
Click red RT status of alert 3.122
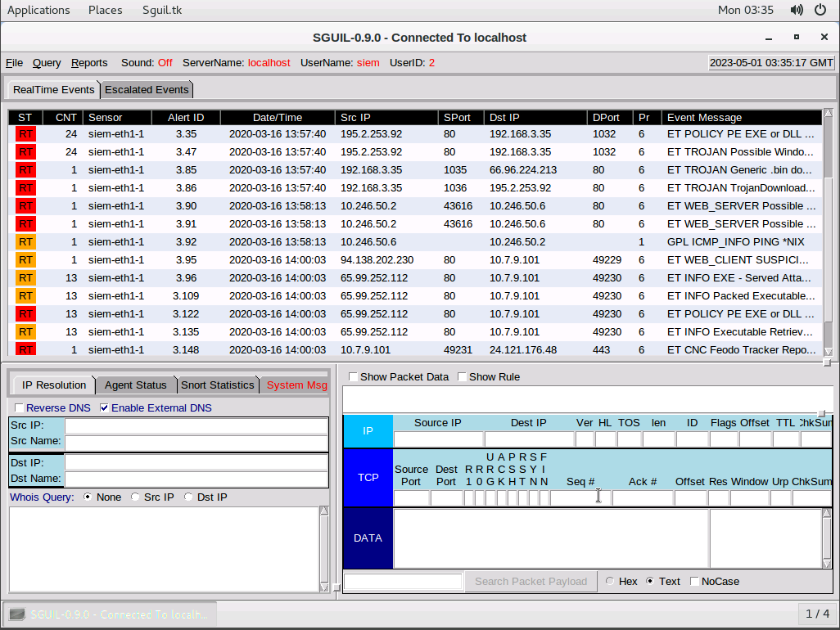[25, 314]
